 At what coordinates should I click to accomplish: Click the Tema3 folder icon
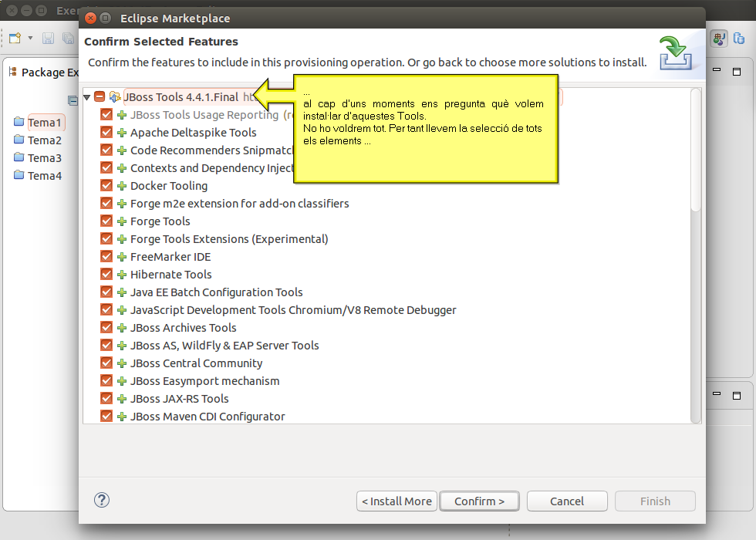coord(19,157)
